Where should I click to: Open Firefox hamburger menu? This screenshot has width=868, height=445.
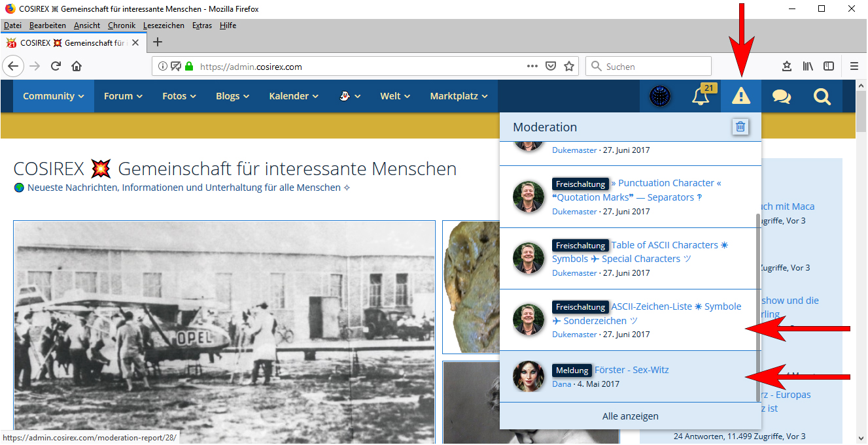[x=854, y=66]
